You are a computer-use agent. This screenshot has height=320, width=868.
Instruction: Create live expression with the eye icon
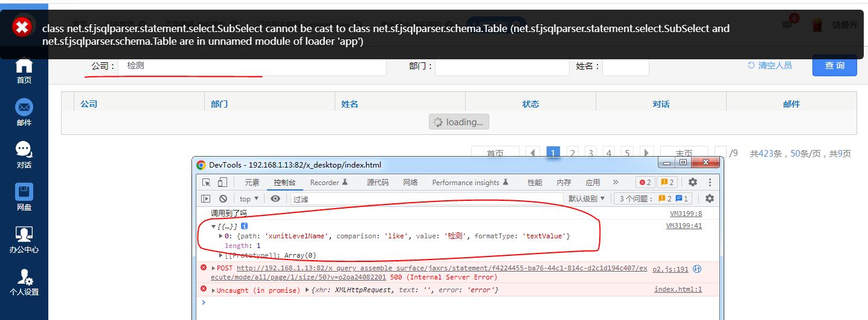[x=275, y=198]
